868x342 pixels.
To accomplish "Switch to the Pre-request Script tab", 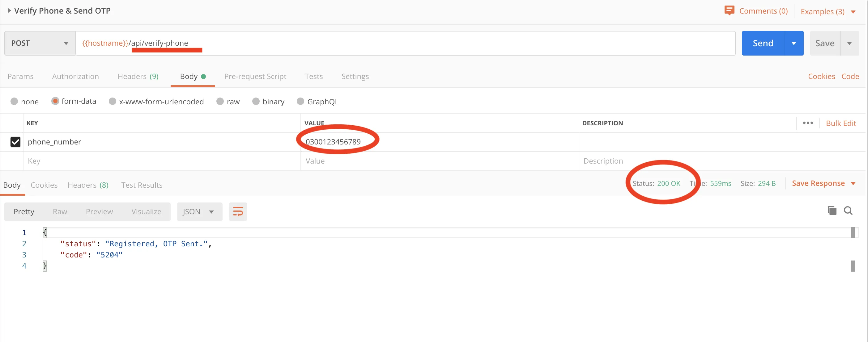I will [x=255, y=77].
